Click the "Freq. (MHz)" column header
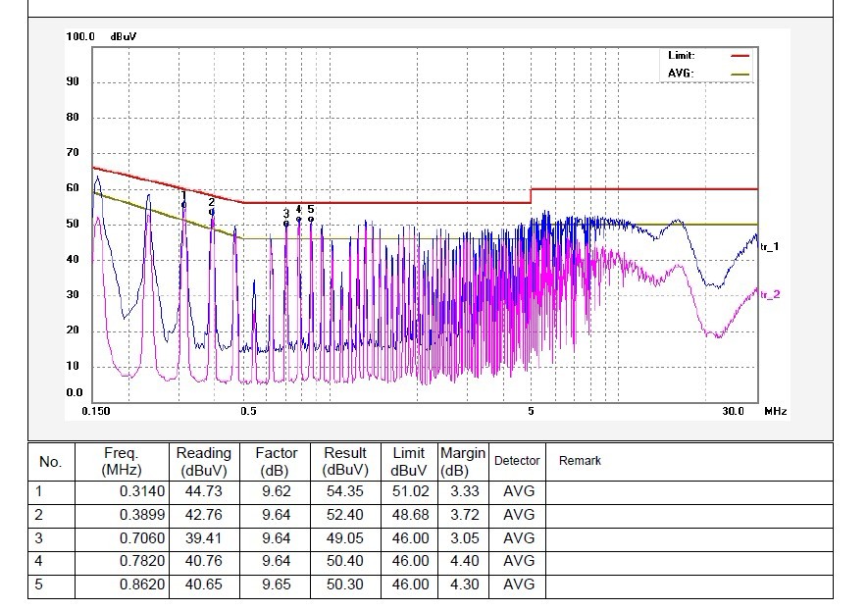The image size is (868, 610). (122, 462)
